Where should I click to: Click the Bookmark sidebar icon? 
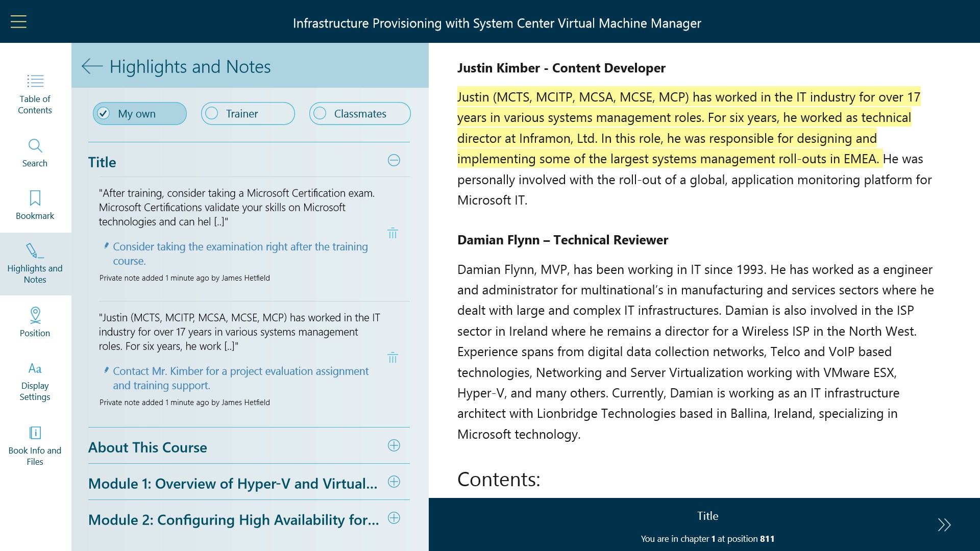pyautogui.click(x=35, y=205)
